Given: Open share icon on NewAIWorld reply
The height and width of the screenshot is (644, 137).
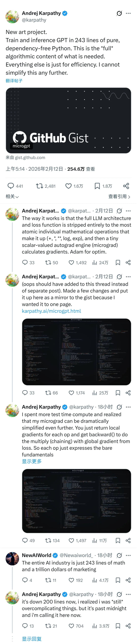Looking at the screenshot, I should (128, 580).
